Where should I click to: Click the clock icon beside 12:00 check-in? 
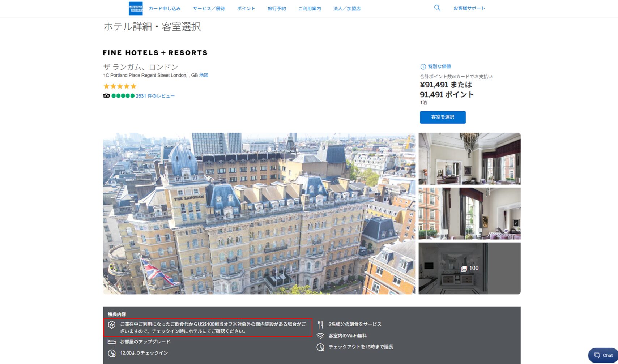(112, 353)
